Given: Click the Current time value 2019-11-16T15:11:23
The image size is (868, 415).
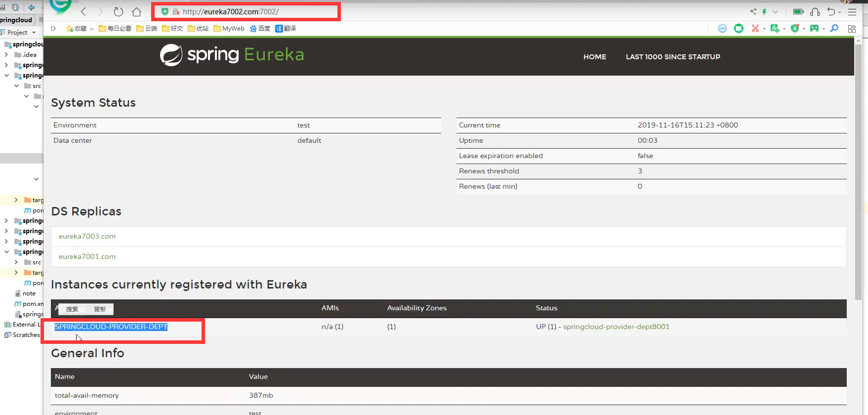Looking at the screenshot, I should click(688, 125).
